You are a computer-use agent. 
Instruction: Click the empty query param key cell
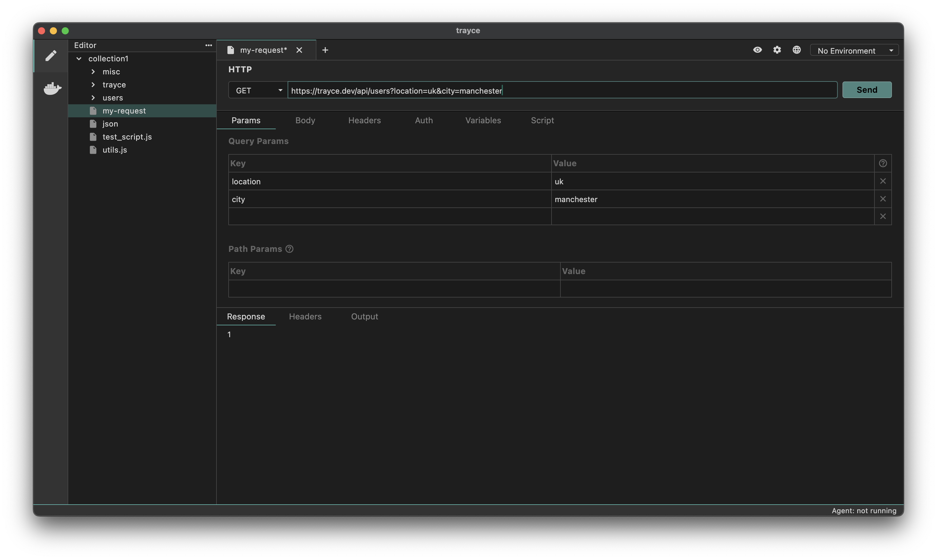point(390,217)
